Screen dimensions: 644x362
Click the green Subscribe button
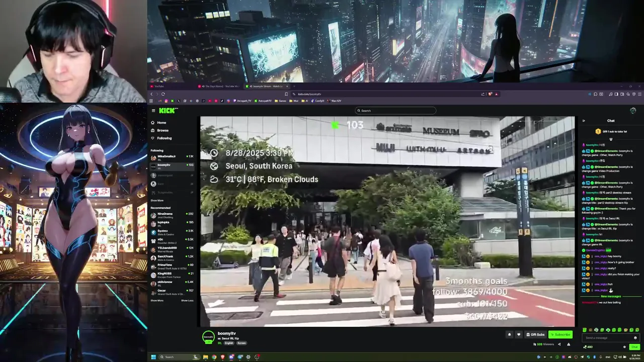click(x=560, y=334)
